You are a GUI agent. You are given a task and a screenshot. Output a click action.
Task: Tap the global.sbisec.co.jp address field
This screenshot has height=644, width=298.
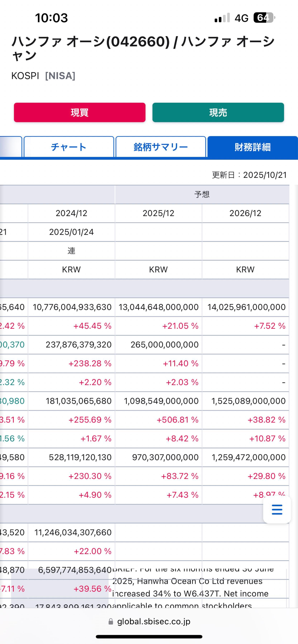(153, 621)
